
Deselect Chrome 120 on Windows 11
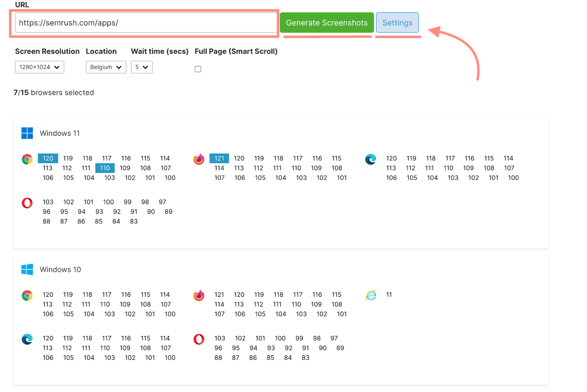48,158
